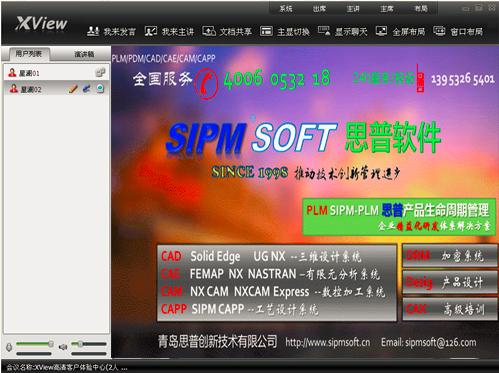Click the phone number 139 5326 5401
This screenshot has width=499, height=373.
click(x=463, y=79)
